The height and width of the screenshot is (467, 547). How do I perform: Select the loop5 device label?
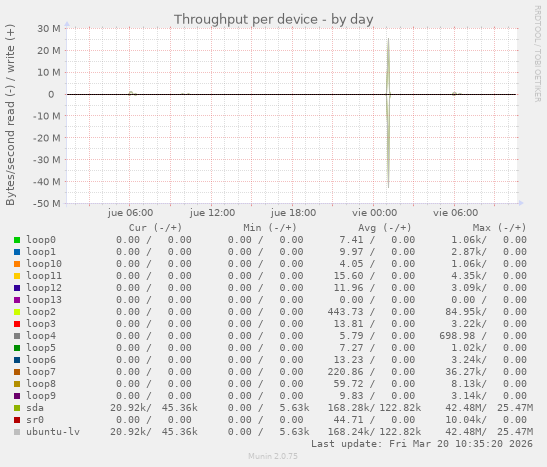pyautogui.click(x=41, y=347)
